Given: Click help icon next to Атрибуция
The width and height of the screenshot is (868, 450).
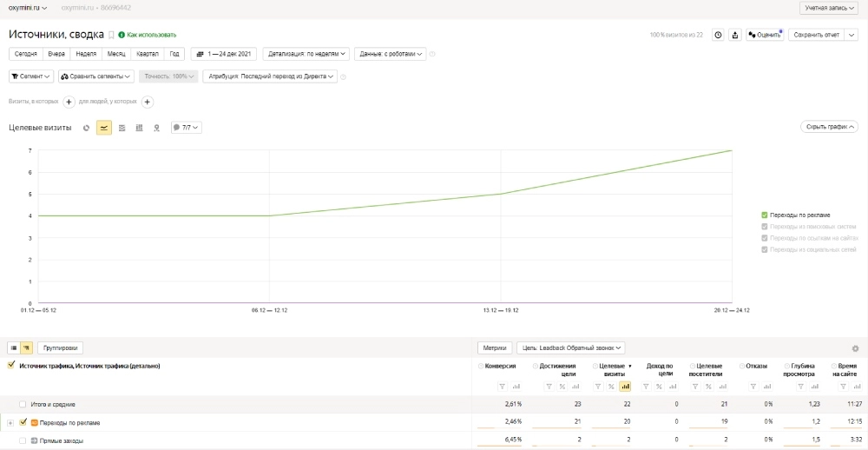Looking at the screenshot, I should pyautogui.click(x=343, y=76).
